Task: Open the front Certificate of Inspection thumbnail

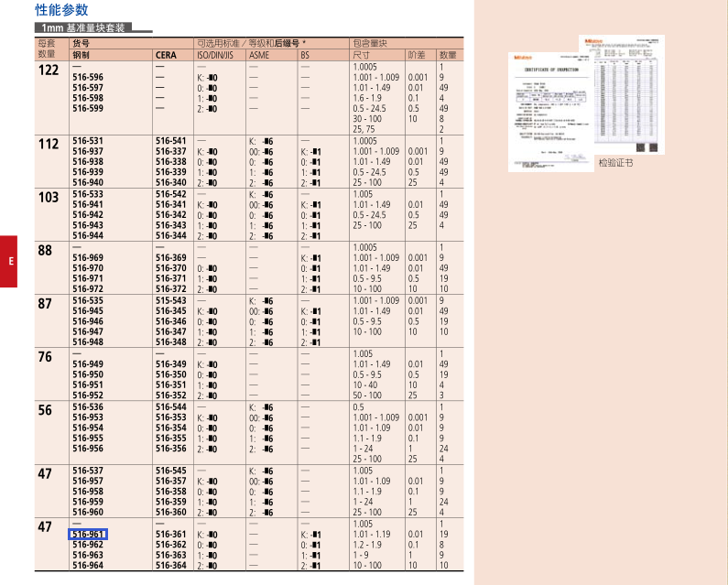Action: (551, 112)
